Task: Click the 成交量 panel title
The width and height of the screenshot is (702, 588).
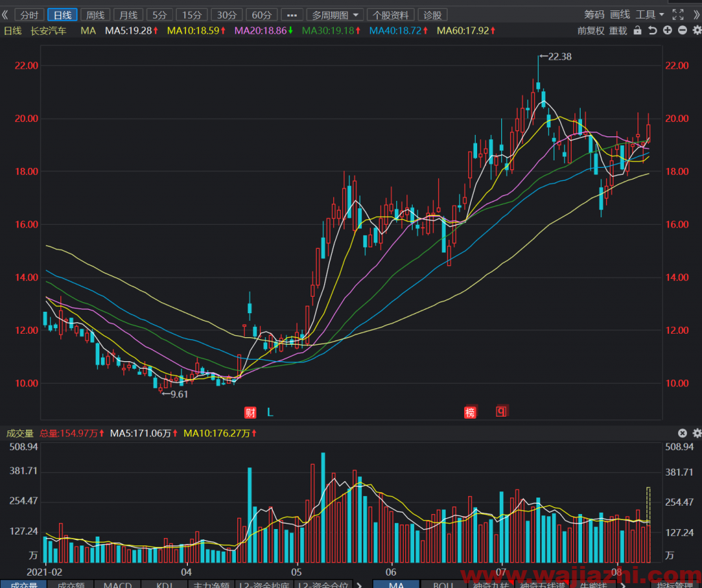Action: pyautogui.click(x=20, y=433)
